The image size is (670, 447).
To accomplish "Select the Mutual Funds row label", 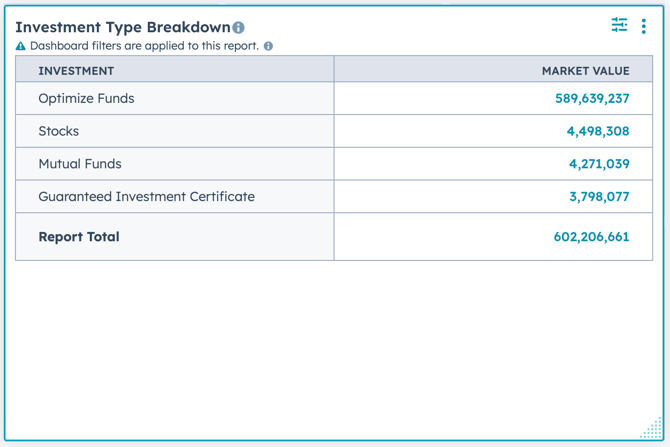I will coord(80,164).
